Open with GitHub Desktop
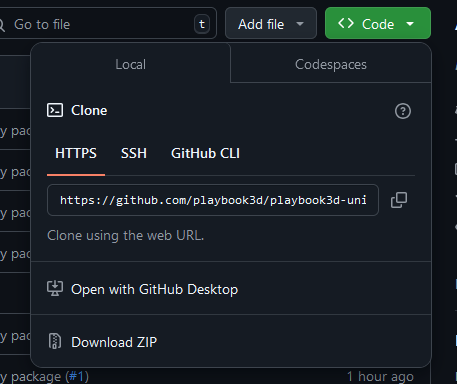Image resolution: width=457 pixels, height=384 pixels. click(x=231, y=289)
